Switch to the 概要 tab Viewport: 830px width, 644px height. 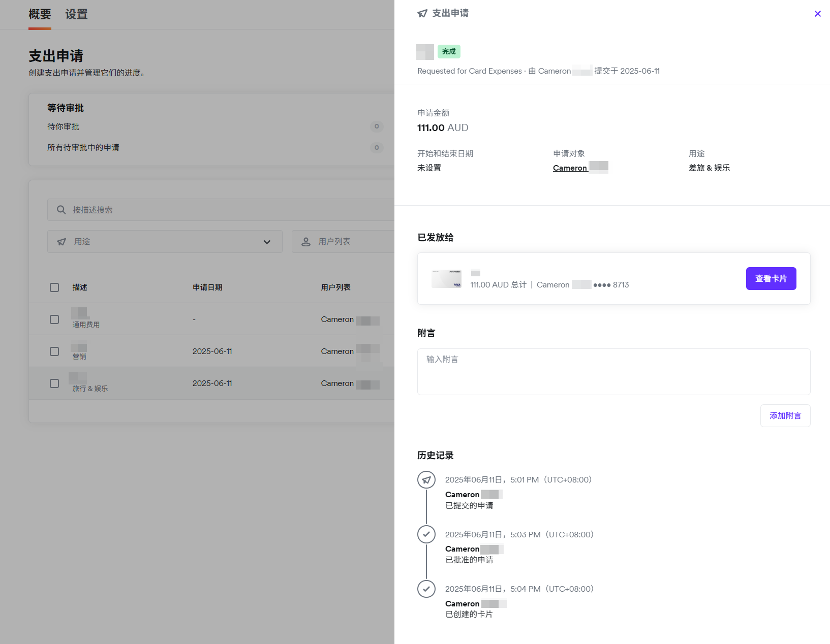(x=40, y=14)
